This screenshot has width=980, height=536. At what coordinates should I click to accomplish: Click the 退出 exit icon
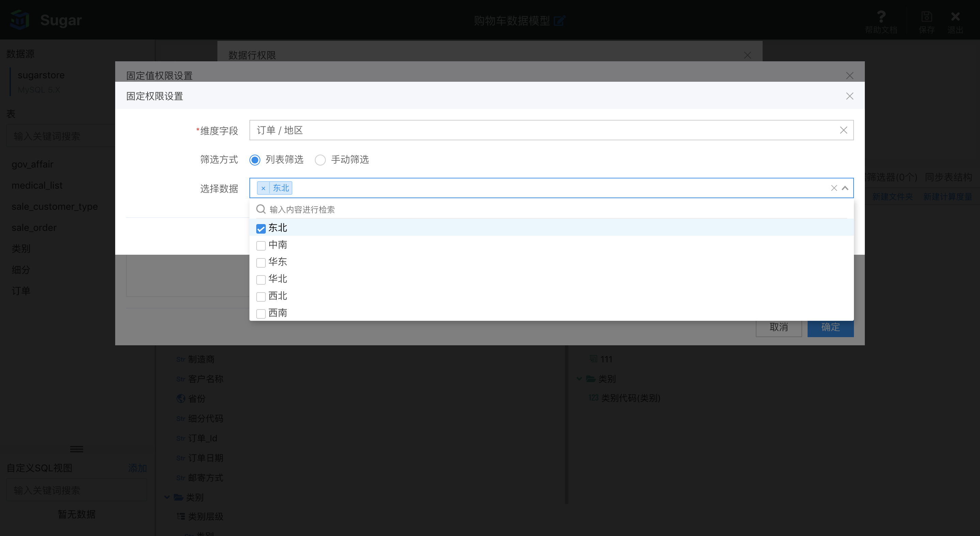point(955,16)
